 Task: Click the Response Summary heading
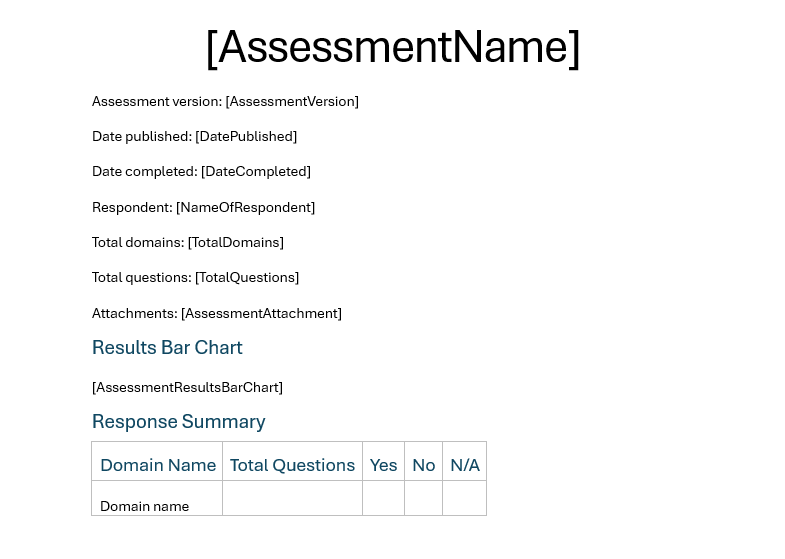179,422
